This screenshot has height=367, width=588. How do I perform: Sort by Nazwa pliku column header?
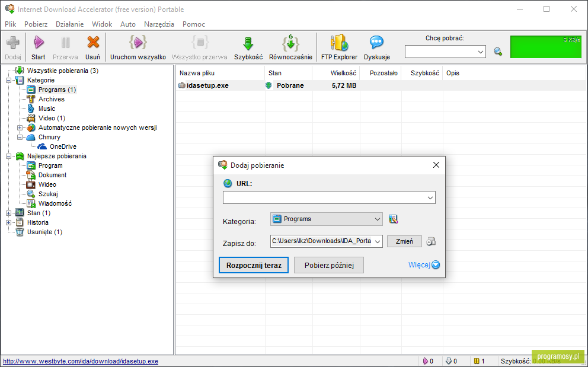coord(220,73)
